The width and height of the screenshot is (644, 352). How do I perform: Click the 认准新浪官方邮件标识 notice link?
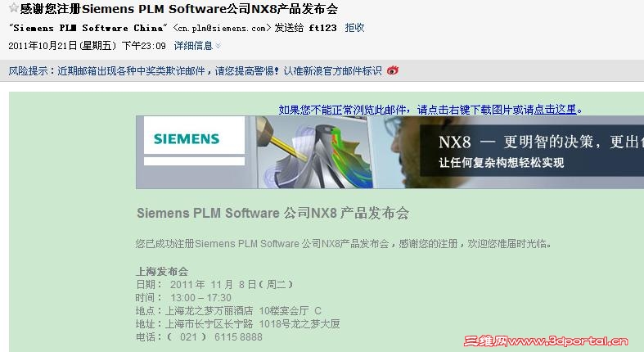point(333,71)
